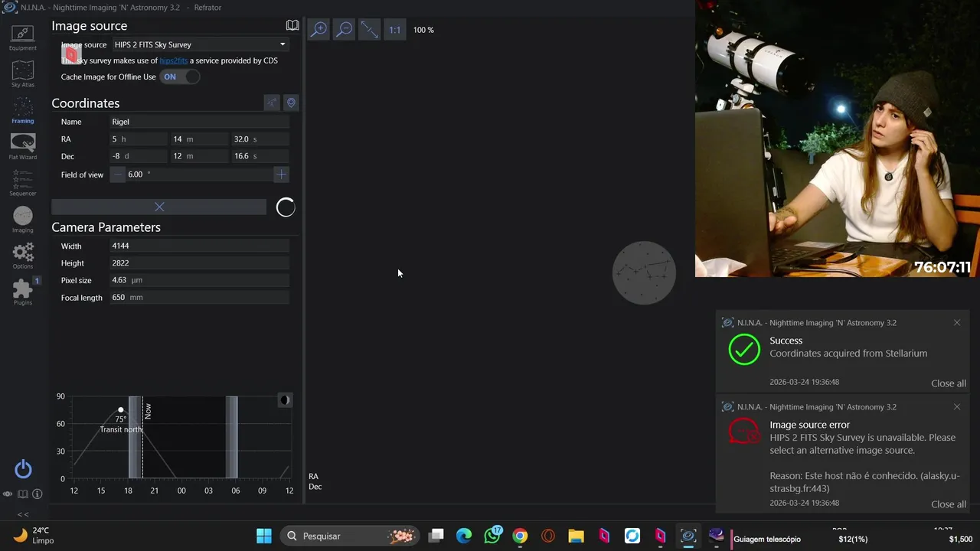The height and width of the screenshot is (551, 980).
Task: Open the weather widget 24°C Limpo
Action: coord(34,536)
